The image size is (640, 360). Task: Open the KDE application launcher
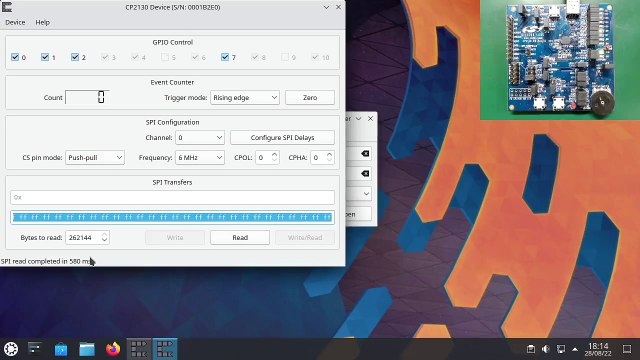click(x=11, y=349)
